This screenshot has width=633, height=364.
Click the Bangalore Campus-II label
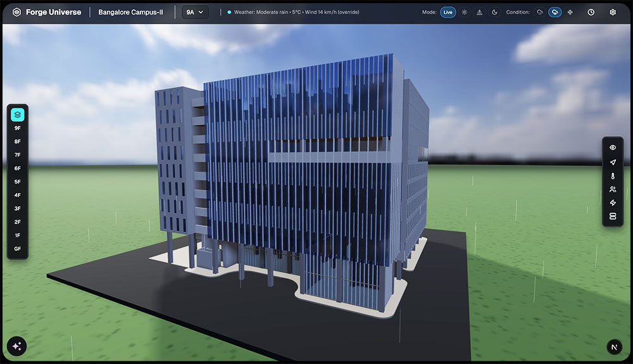(x=130, y=12)
